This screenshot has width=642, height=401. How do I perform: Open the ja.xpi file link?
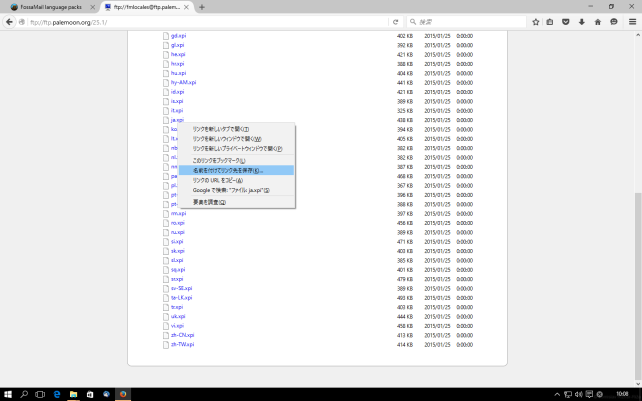tap(177, 120)
